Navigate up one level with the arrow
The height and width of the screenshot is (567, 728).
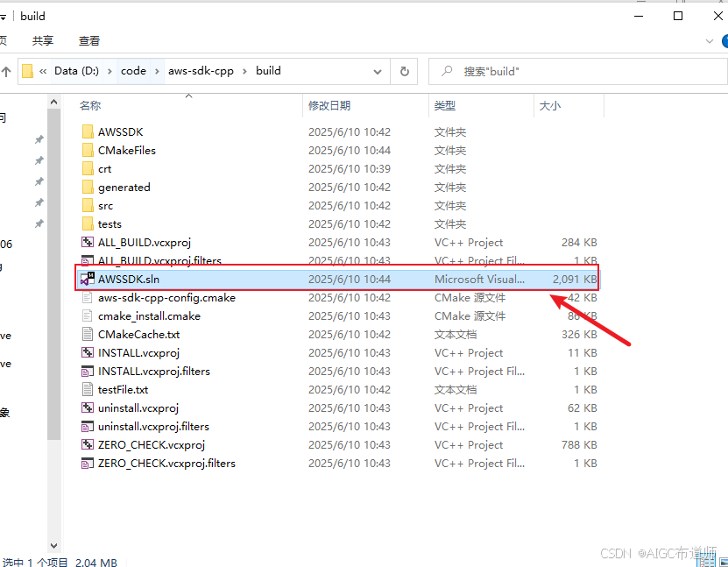tap(7, 71)
